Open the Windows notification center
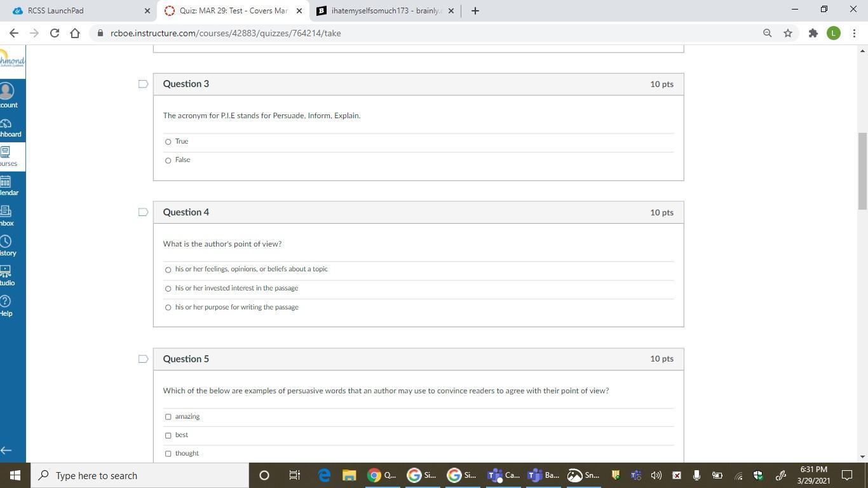The width and height of the screenshot is (868, 488). pos(847,475)
